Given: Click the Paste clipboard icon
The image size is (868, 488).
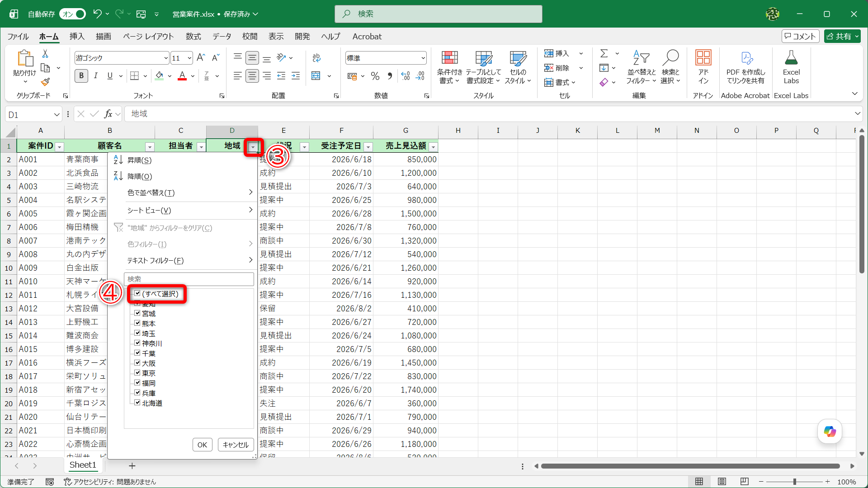Looking at the screenshot, I should [x=24, y=59].
